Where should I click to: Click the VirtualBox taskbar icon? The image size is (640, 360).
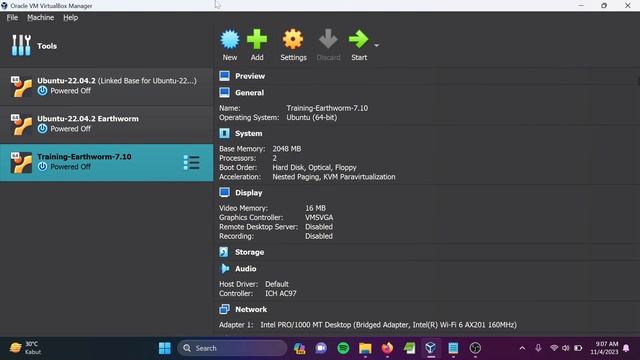[x=431, y=348]
